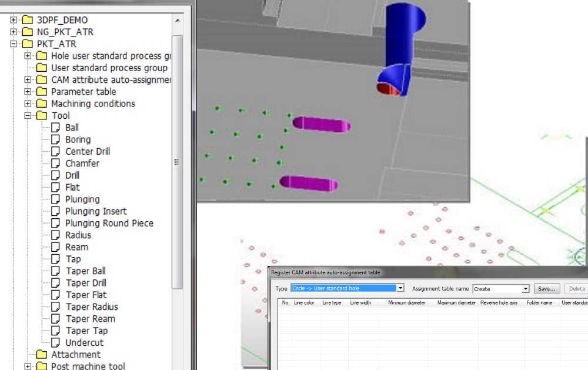Viewport: 588px width, 370px height.
Task: Click the Attachment folder icon
Action: point(41,355)
